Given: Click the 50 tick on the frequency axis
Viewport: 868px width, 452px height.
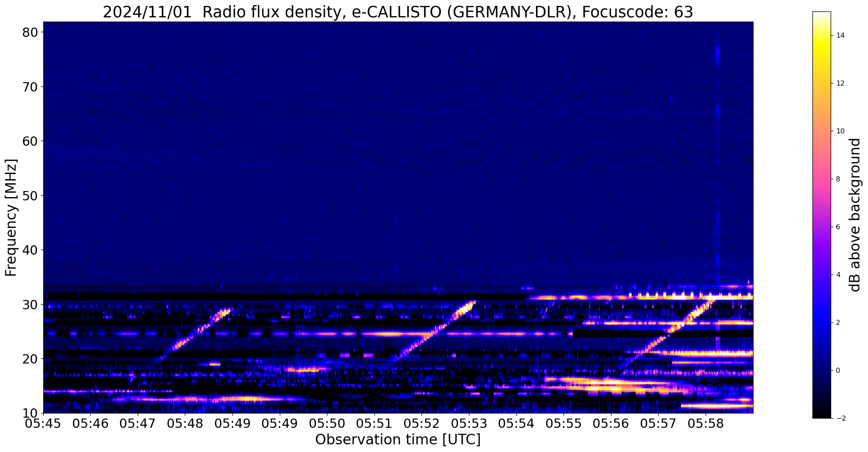Looking at the screenshot, I should pyautogui.click(x=30, y=196).
